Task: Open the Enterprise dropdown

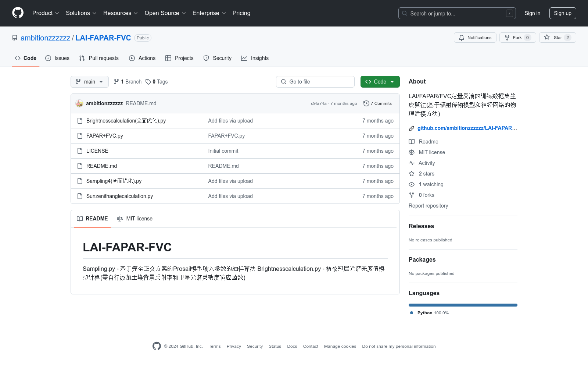Action: tap(209, 13)
